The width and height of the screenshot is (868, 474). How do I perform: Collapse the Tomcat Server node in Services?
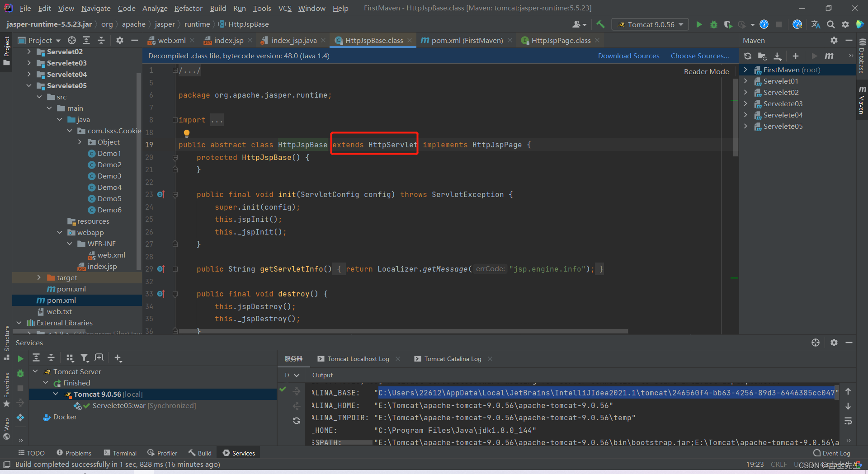pos(35,371)
